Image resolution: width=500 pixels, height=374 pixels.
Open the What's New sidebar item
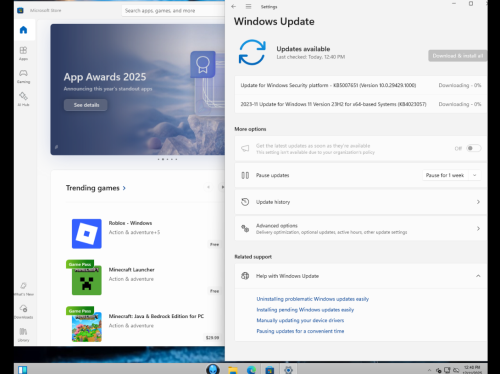23,289
